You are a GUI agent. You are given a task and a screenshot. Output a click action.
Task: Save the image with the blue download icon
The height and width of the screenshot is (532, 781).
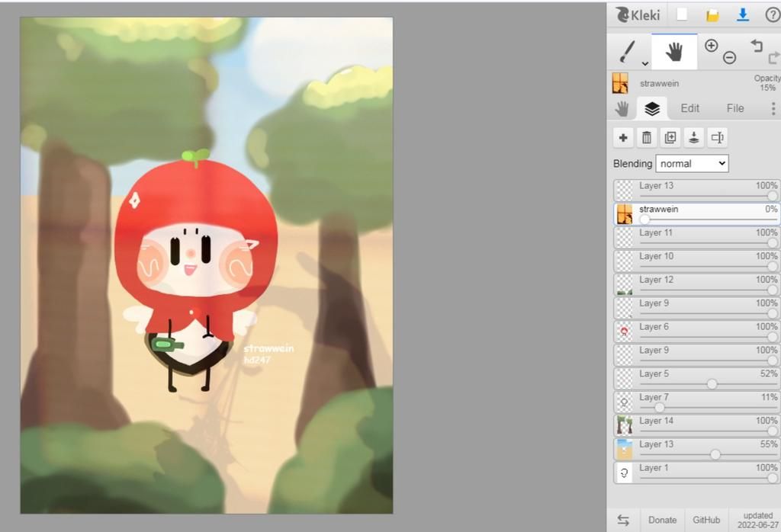point(743,15)
